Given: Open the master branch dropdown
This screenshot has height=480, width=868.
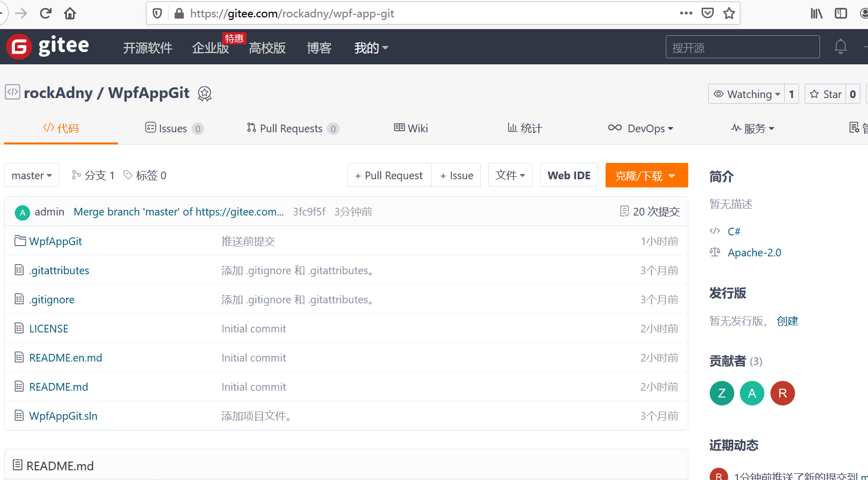Looking at the screenshot, I should click(x=32, y=175).
